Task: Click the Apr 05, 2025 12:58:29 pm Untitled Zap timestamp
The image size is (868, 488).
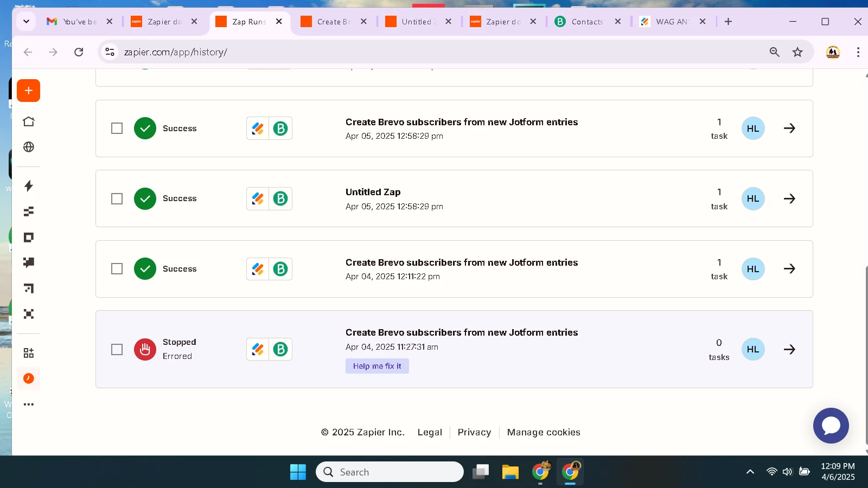Action: click(394, 207)
